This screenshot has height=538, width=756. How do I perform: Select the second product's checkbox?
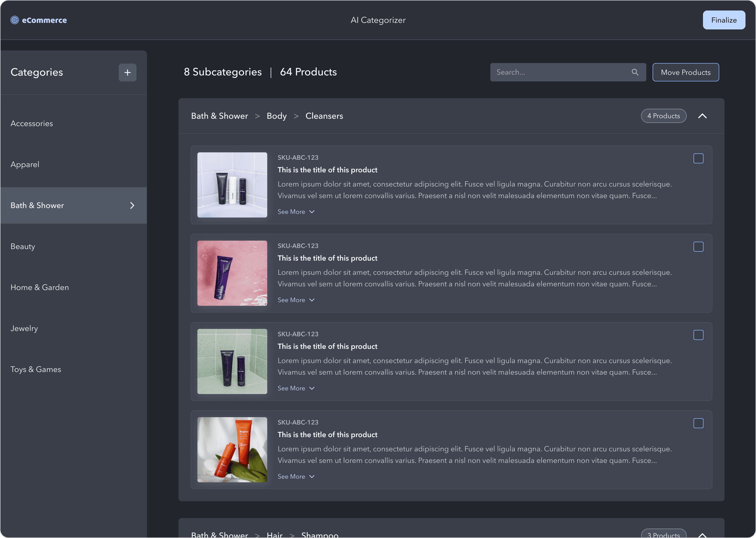click(698, 247)
